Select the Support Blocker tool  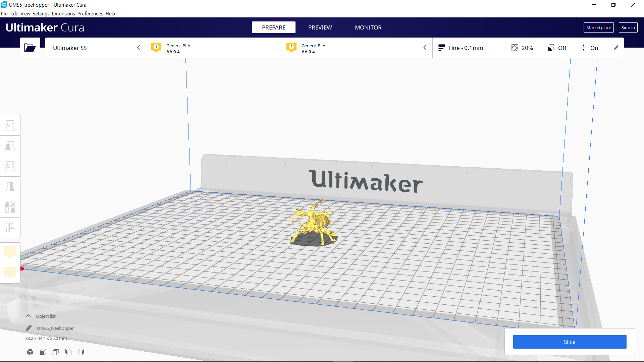[10, 228]
